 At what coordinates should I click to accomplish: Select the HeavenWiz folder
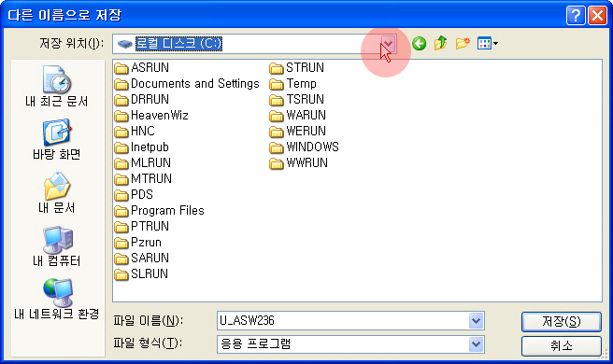click(151, 116)
